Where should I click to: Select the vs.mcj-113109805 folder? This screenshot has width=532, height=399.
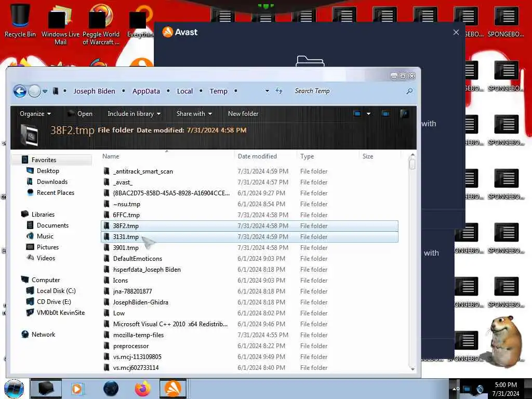coord(137,356)
